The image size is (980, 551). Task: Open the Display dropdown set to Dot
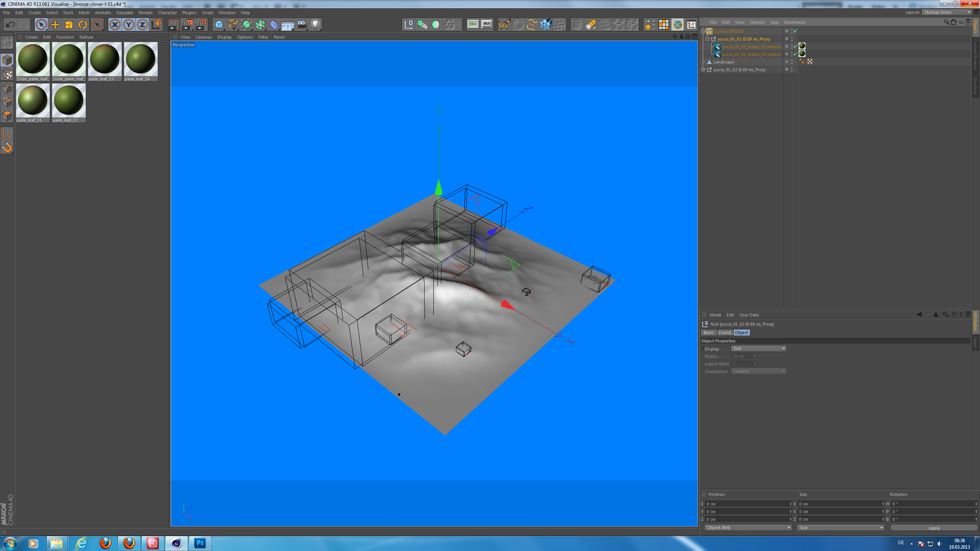pyautogui.click(x=758, y=349)
